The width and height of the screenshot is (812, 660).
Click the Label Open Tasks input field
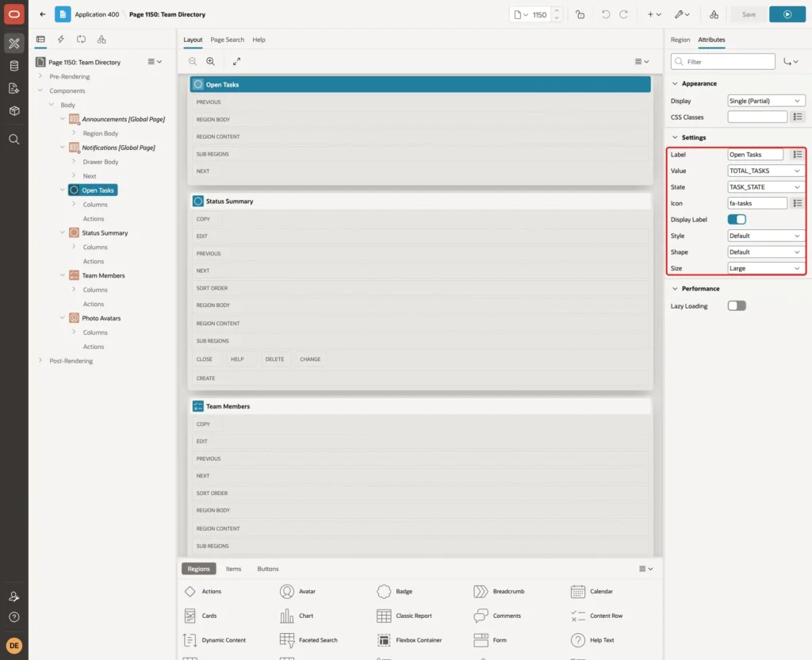756,155
